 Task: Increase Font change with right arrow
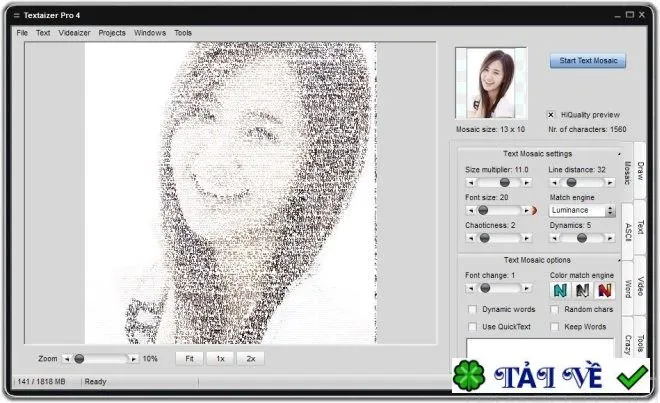click(x=526, y=288)
